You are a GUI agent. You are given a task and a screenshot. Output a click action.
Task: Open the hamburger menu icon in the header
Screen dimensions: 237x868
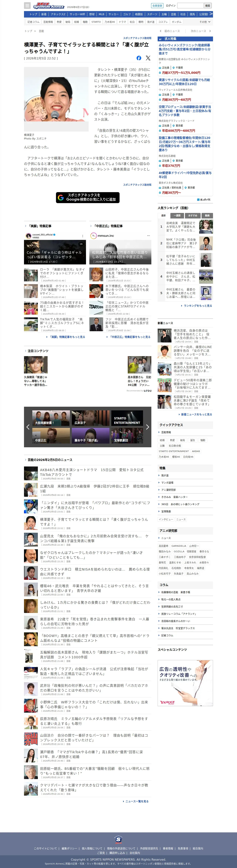coord(27,6)
